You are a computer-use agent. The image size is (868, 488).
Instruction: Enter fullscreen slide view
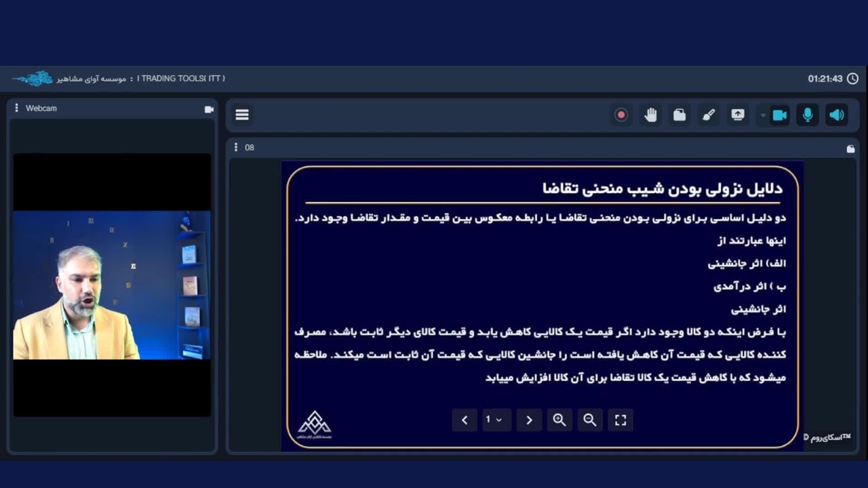(x=620, y=420)
